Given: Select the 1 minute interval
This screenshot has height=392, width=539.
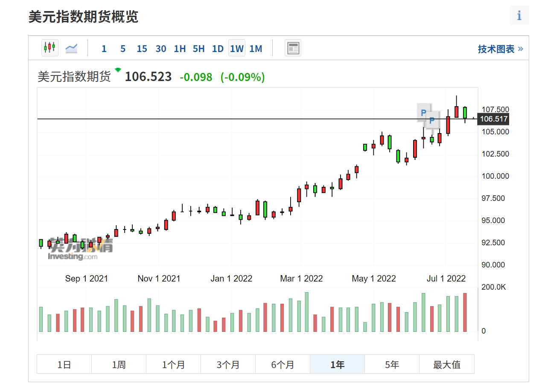Looking at the screenshot, I should 104,49.
